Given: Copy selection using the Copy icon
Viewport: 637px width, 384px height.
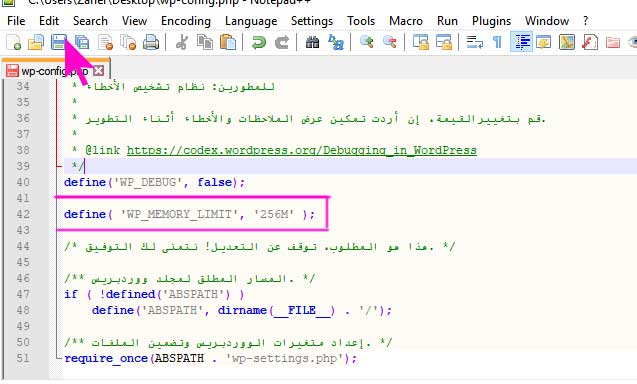Looking at the screenshot, I should (205, 42).
